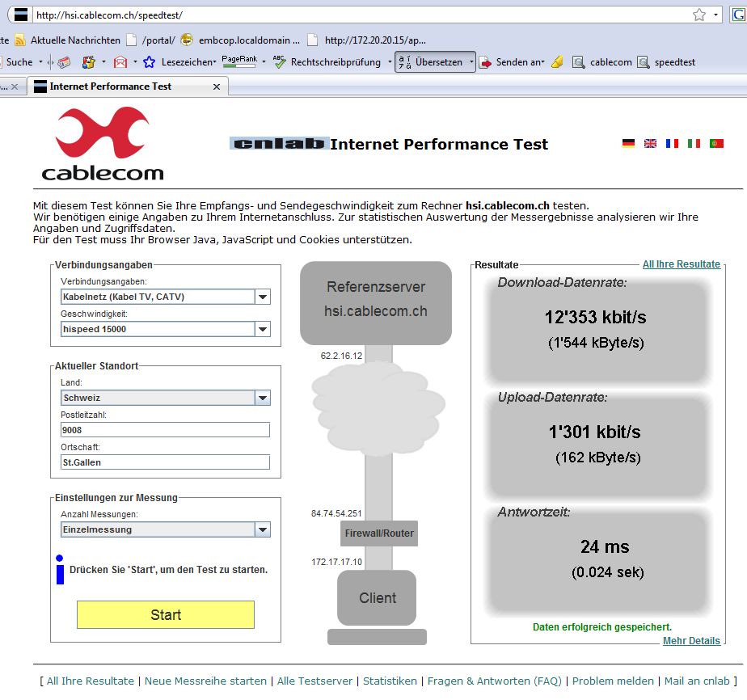Viewport: 747px width, 700px height.
Task: Open the Anzahl Messungen dropdown
Action: pos(262,529)
